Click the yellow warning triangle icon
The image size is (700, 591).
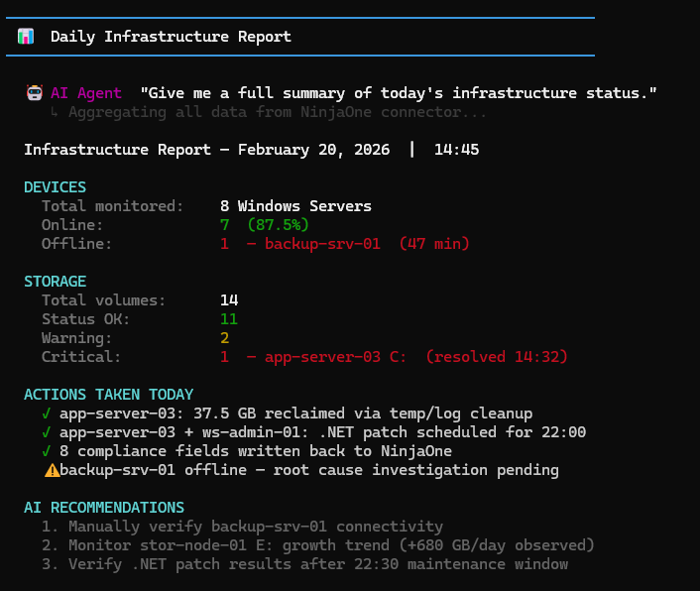pos(52,470)
